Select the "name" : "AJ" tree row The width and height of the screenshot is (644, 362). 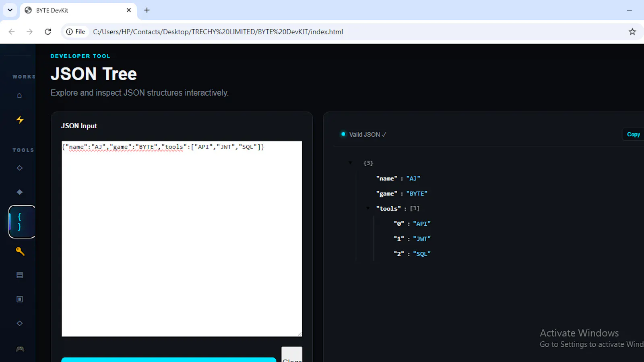(x=398, y=178)
